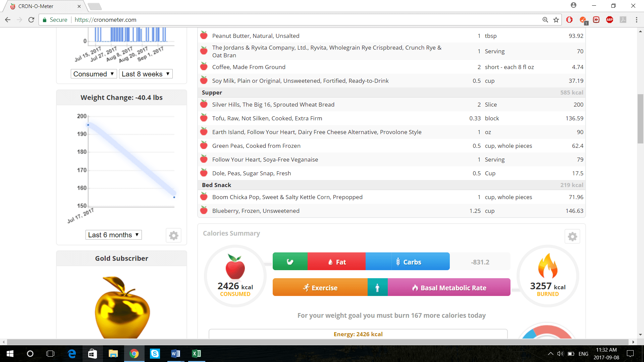This screenshot has width=644, height=362.
Task: Select the Ryvita Wholegrain Rye Crispbread entry
Action: (x=392, y=51)
